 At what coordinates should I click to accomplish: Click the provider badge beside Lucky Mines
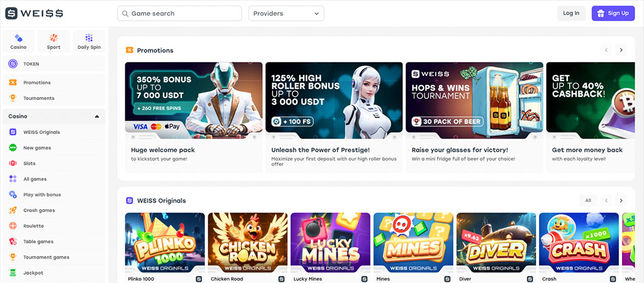[x=364, y=279]
